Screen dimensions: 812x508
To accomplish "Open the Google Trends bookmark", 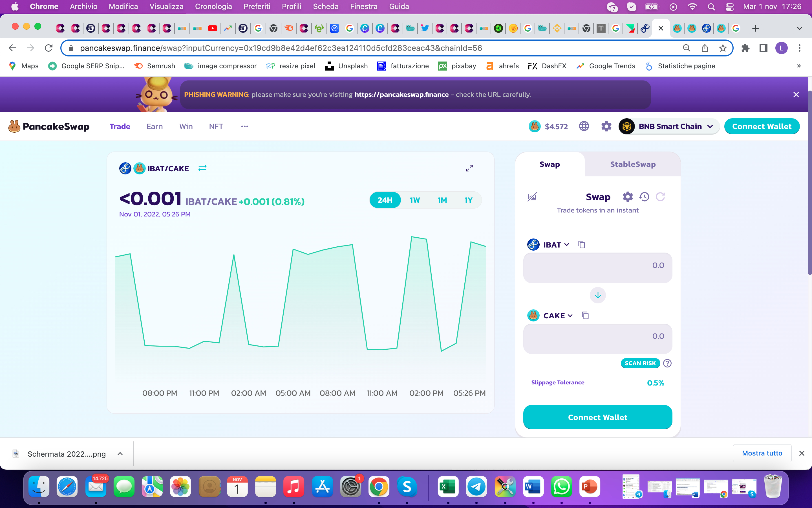I will [606, 66].
